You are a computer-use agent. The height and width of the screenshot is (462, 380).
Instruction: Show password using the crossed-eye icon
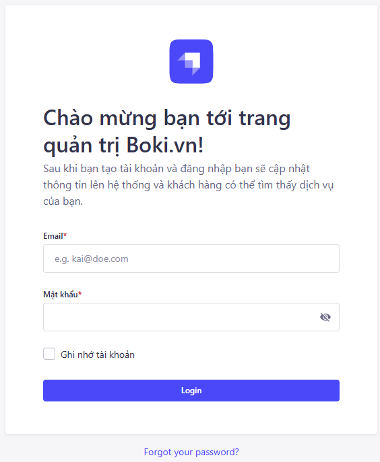[325, 317]
